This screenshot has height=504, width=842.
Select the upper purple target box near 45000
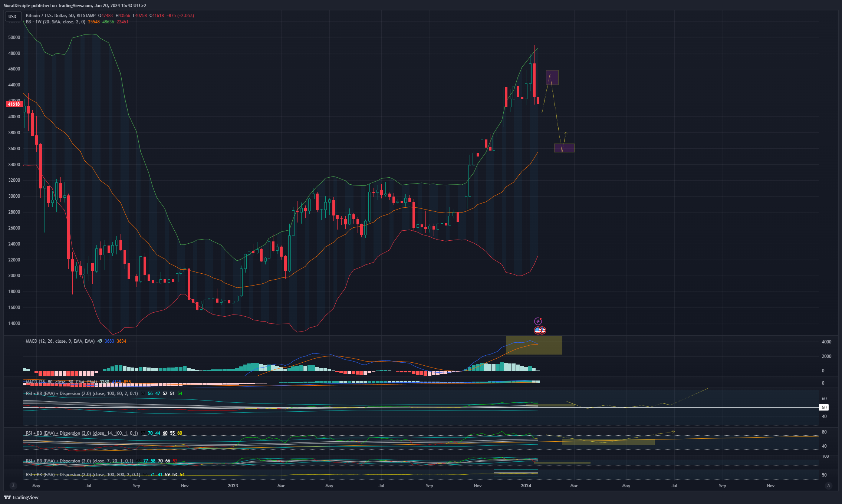(x=552, y=78)
